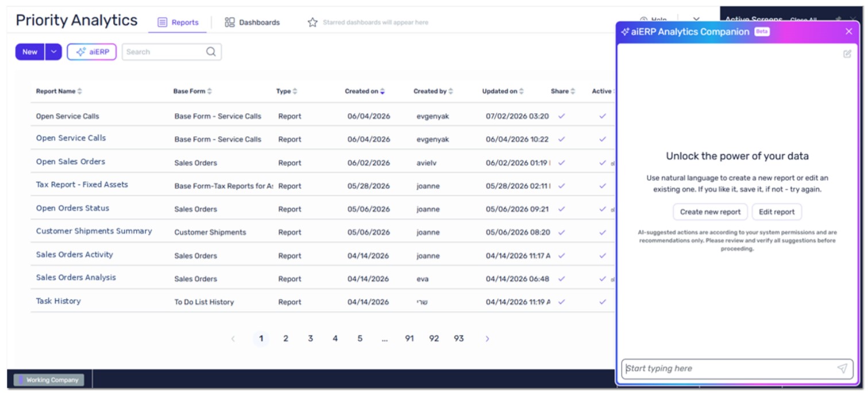868x393 pixels.
Task: Click the starred dashboards star icon
Action: click(x=313, y=22)
